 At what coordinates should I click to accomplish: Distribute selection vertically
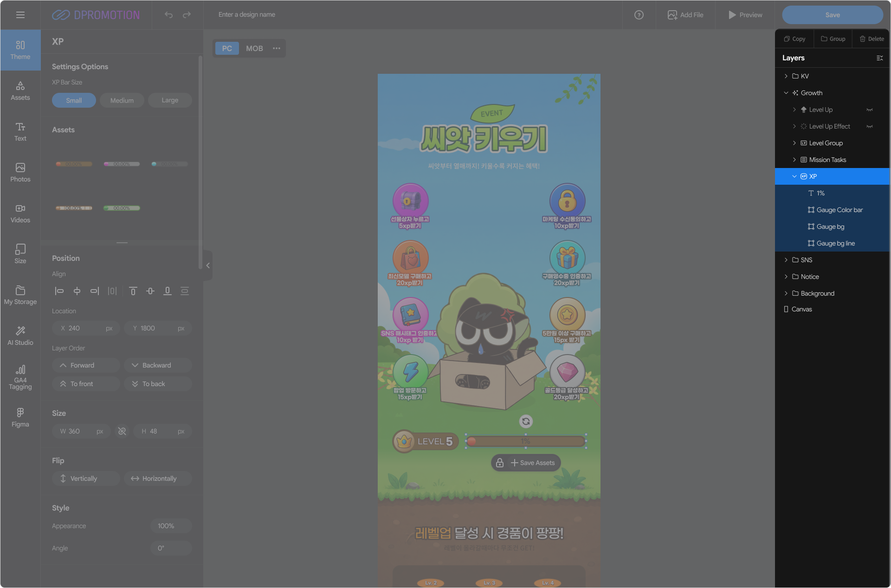[185, 291]
